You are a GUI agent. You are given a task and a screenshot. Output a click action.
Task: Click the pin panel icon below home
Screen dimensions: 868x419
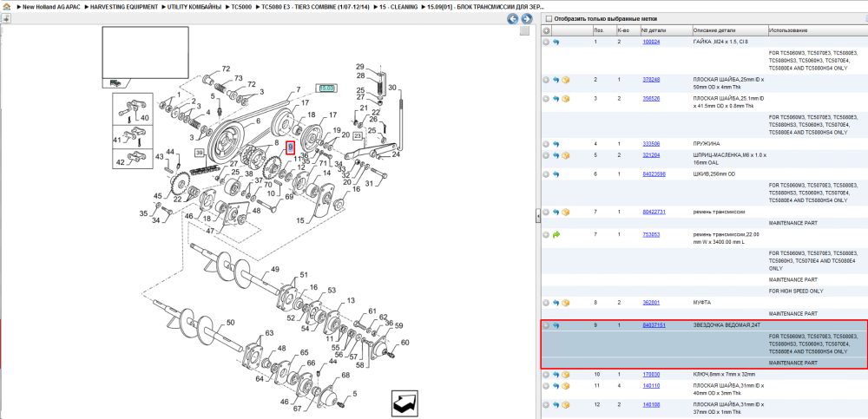pos(6,18)
